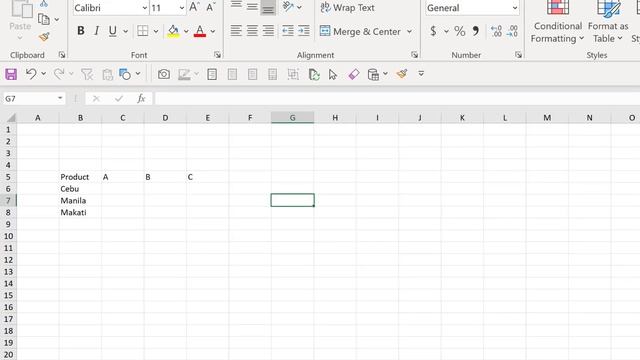Toggle Underline formatting
Screen dimensions: 640x360
click(113, 31)
